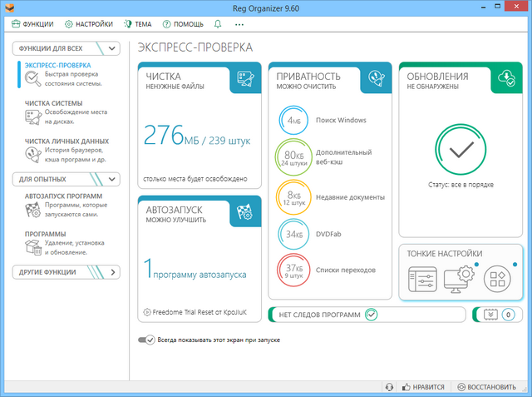Open the shapes icon in Тонкие настройки
Viewport: 532px width, 397px height.
pos(497,280)
